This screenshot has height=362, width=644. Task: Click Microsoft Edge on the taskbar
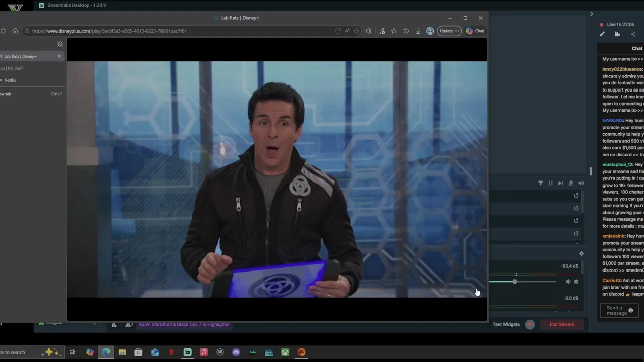coord(106,352)
